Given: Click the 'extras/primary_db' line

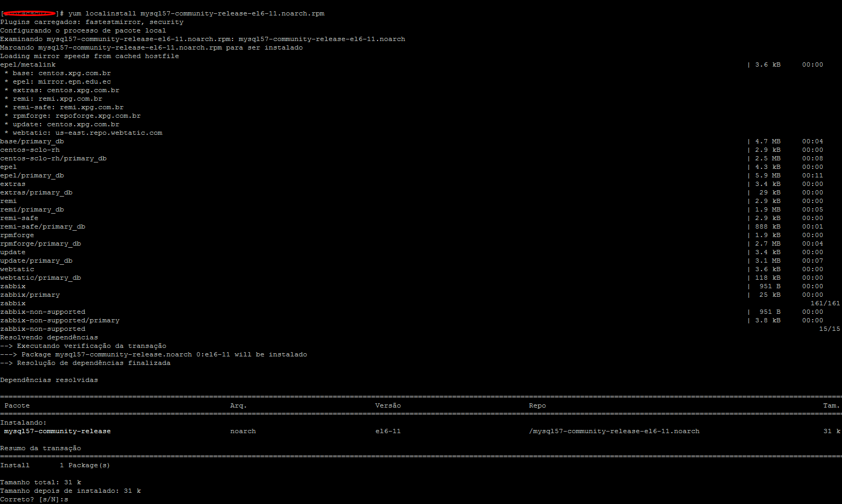Looking at the screenshot, I should pyautogui.click(x=36, y=192).
